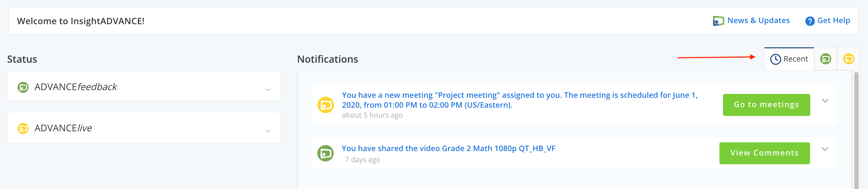868x189 pixels.
Task: Click green icon beside ADVANCEfeedback status
Action: tap(23, 88)
